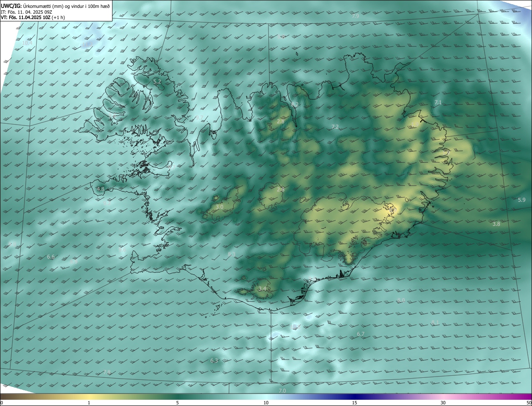Viewport: 532px width, 406px height.
Task: Click the title 'Úrkomumætti (mm) og vindur i 100m hæð'
Action: [66, 5]
